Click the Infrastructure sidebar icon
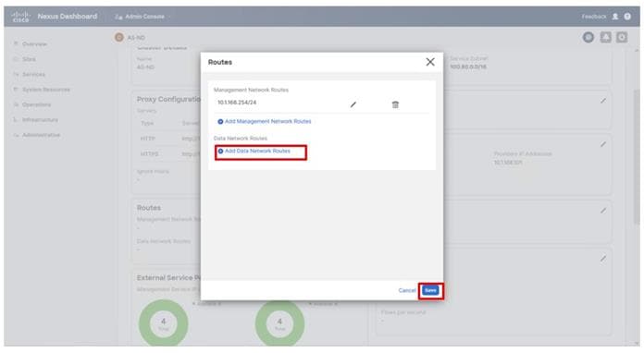Screen dimensions: 644x353 [16, 120]
